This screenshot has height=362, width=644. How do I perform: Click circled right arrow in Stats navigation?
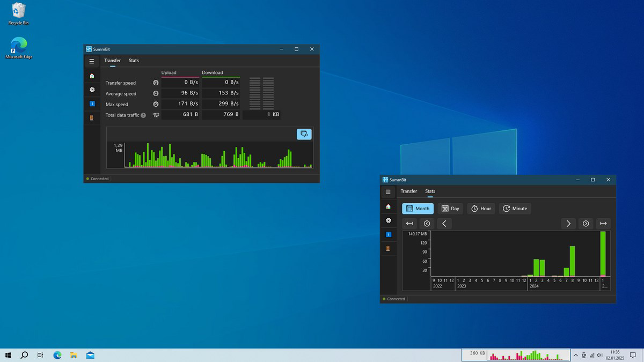pos(586,224)
